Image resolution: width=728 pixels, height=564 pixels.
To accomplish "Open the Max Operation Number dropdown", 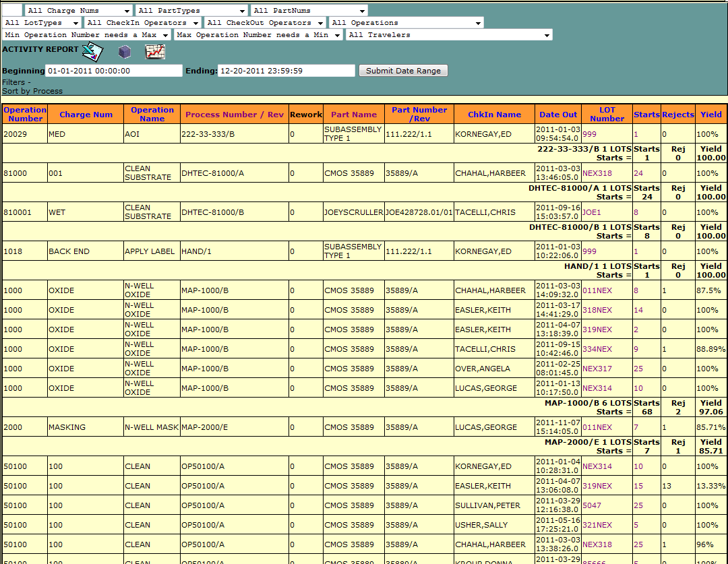I will (x=259, y=34).
